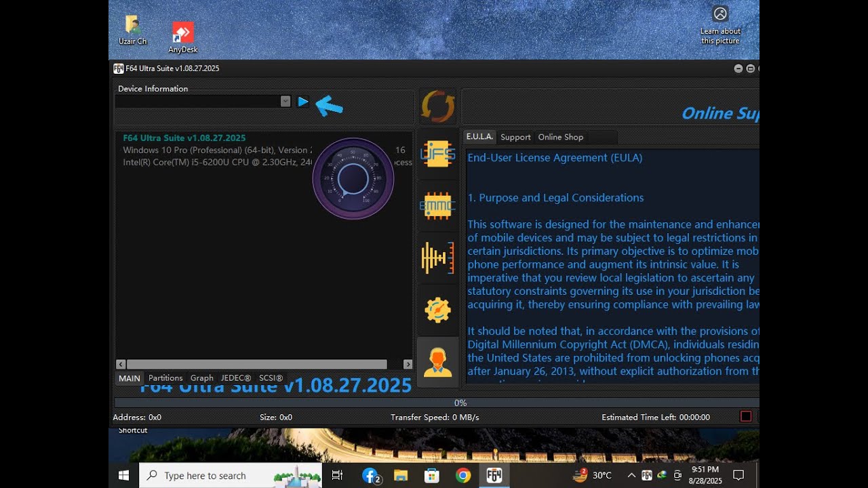Click the Size: 0x0 status text
The image size is (868, 488).
(x=276, y=418)
